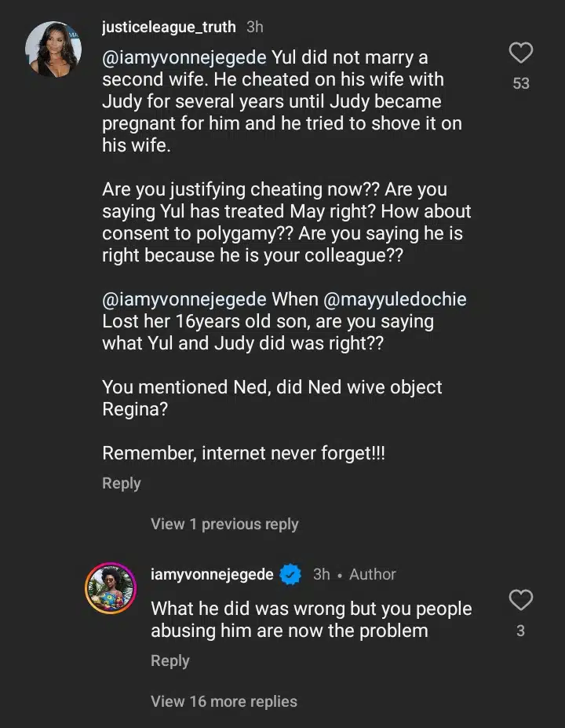Tap the 3h timestamp on the author reply
Screen dimensions: 565x728
click(320, 574)
